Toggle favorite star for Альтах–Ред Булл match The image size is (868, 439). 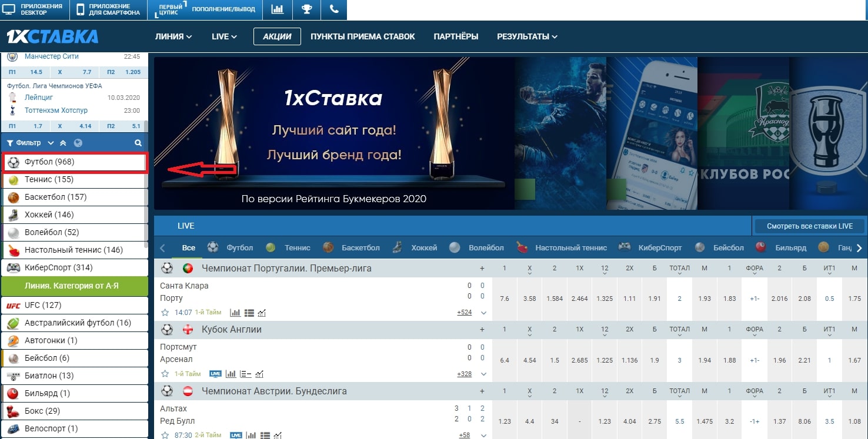(x=165, y=435)
